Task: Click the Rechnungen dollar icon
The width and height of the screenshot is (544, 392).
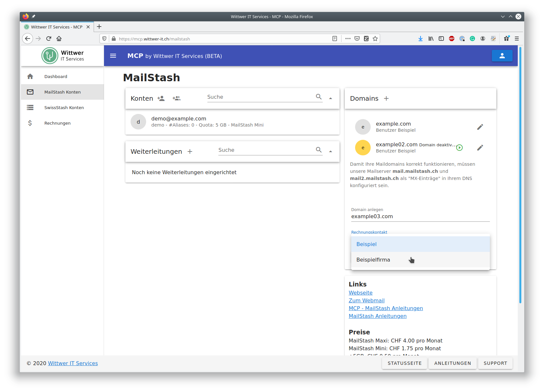Action: pos(30,123)
